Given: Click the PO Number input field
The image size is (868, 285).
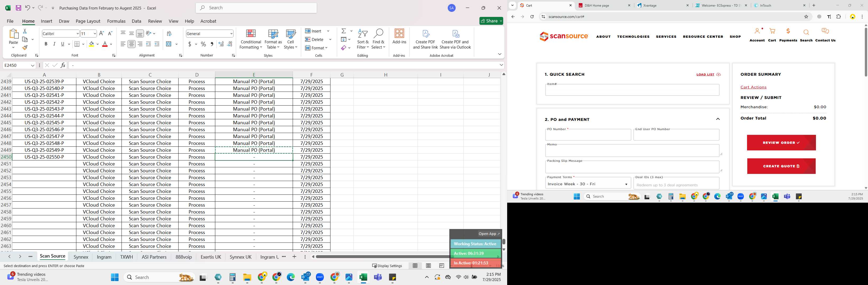Looking at the screenshot, I should [x=588, y=135].
